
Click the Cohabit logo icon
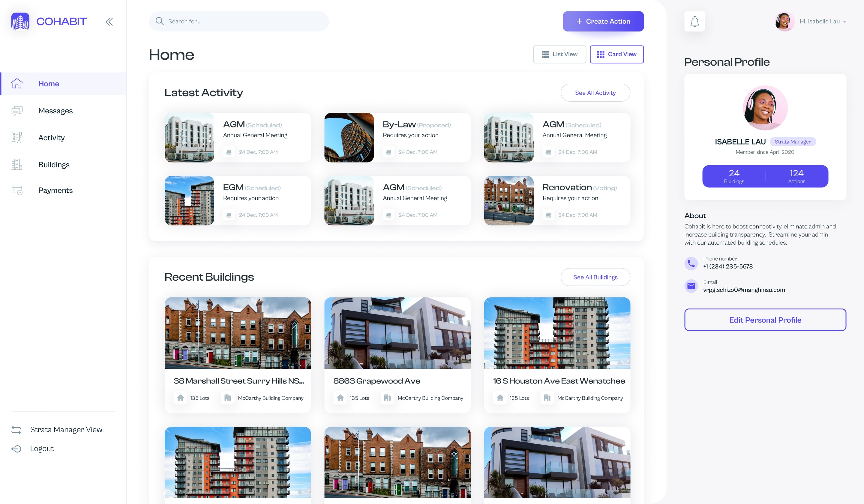pos(20,21)
